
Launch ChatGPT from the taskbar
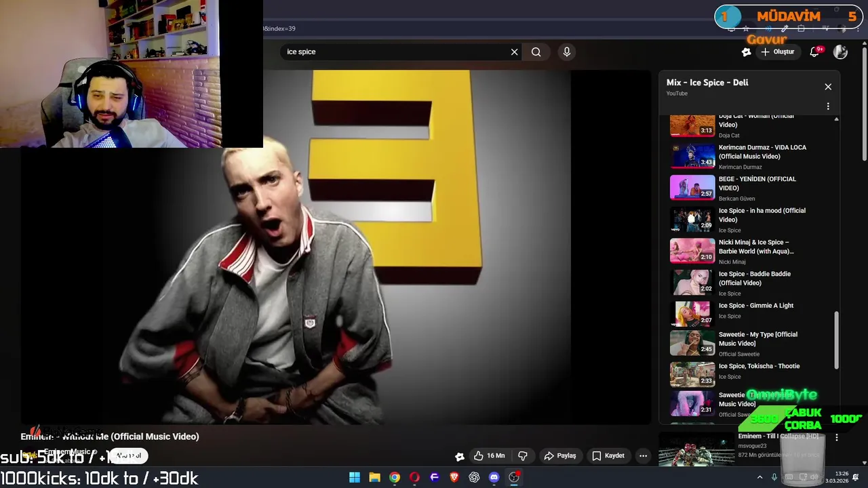coord(474,477)
